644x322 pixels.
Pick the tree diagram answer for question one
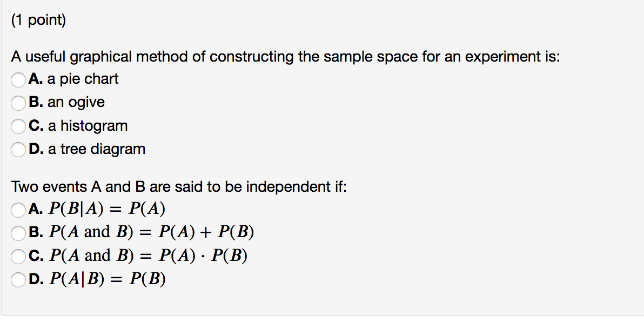[x=18, y=149]
